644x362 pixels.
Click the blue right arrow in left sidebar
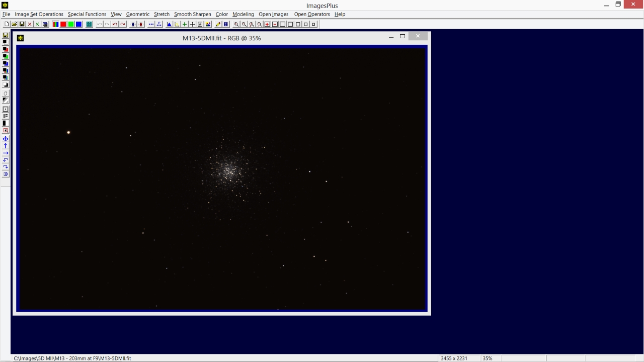pos(6,153)
